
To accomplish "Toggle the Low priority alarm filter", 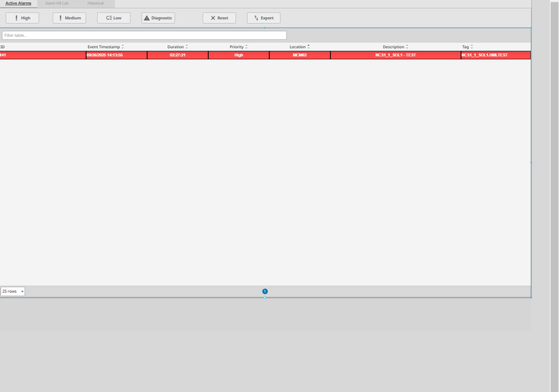I will tap(113, 18).
